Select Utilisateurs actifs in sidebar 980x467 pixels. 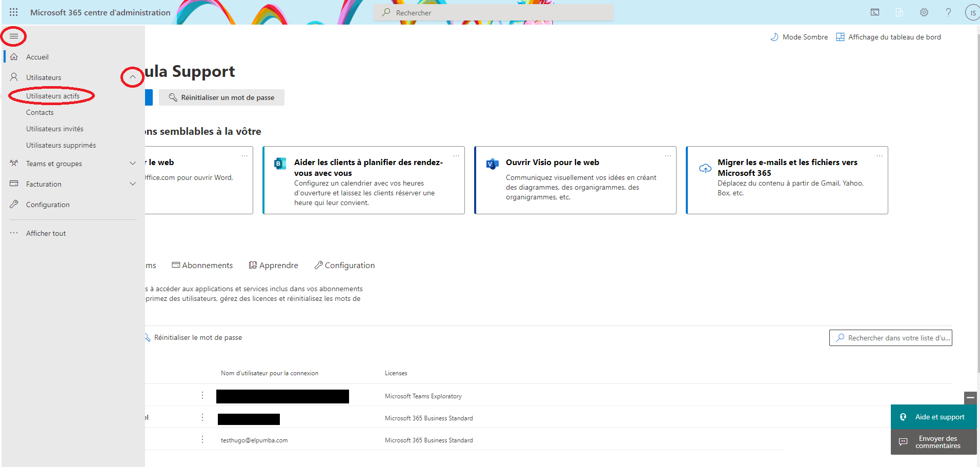(53, 96)
